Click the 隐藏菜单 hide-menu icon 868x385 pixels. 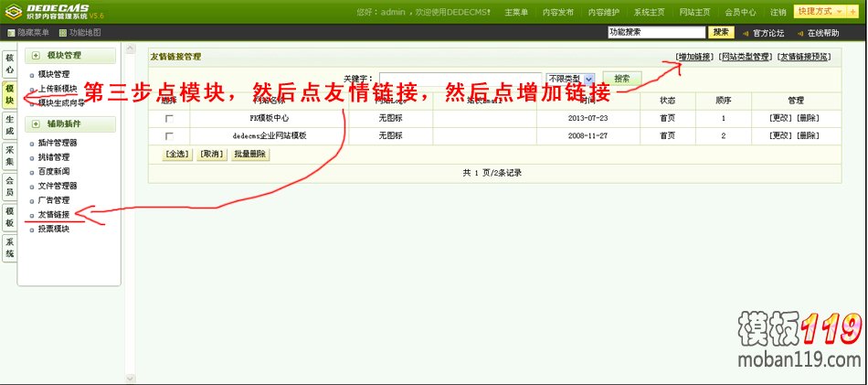coord(11,33)
